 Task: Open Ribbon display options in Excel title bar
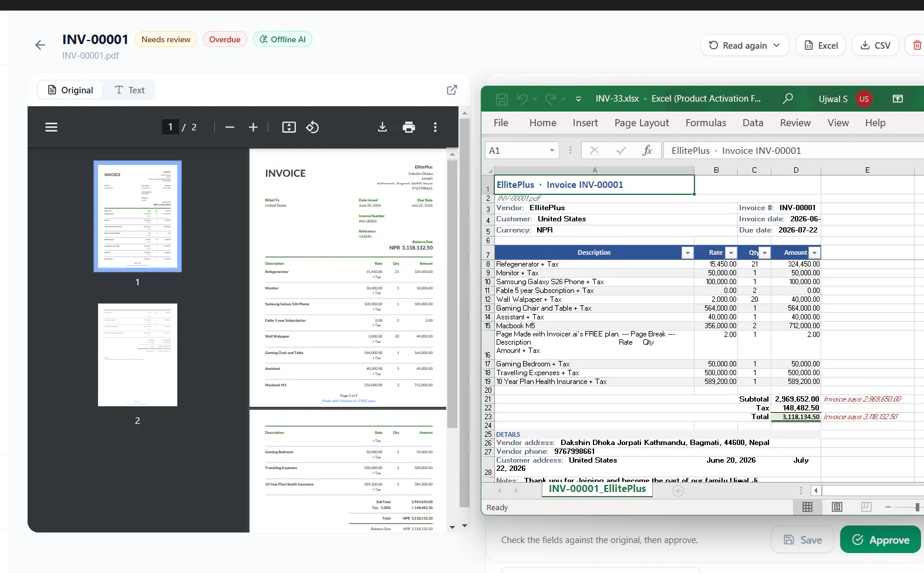(898, 99)
